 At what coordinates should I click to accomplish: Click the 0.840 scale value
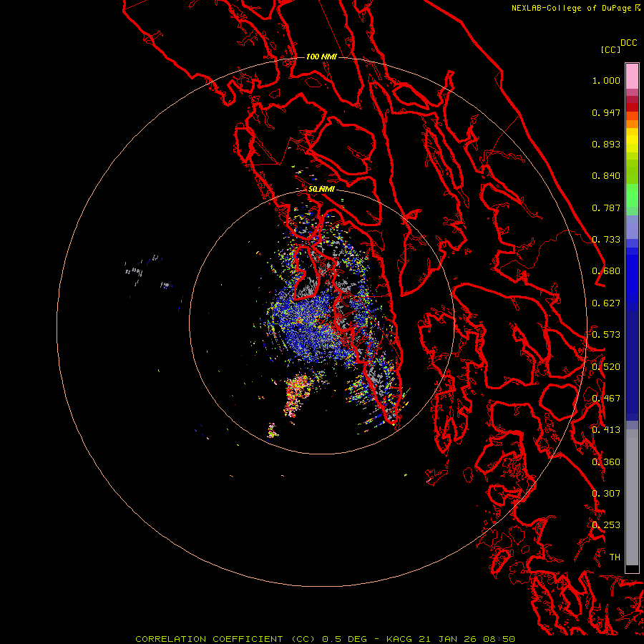(606, 176)
